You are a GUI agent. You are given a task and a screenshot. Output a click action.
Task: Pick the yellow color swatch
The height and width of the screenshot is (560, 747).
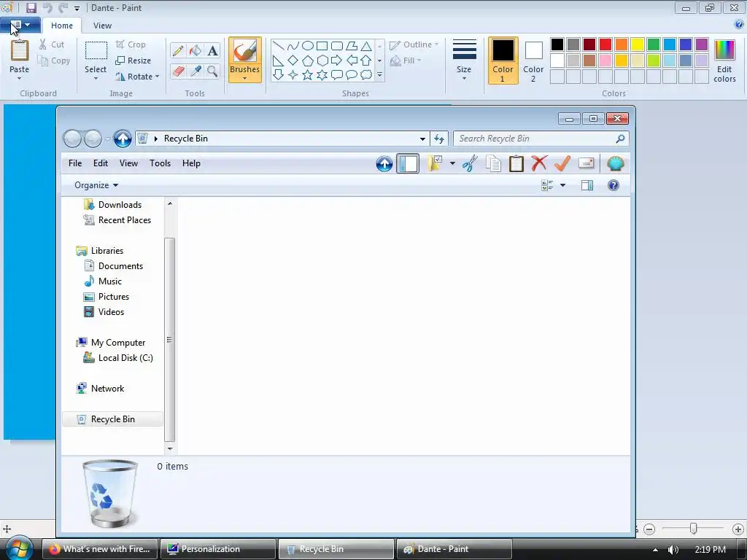[638, 44]
